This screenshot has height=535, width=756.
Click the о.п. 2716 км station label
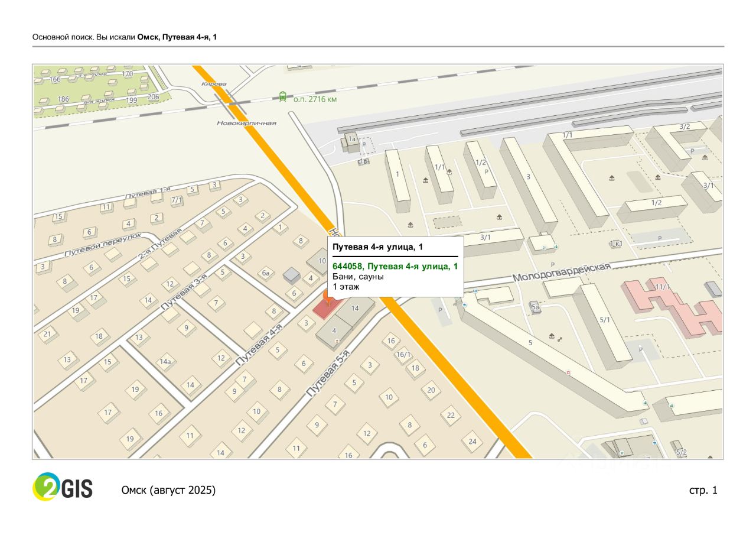(x=315, y=99)
